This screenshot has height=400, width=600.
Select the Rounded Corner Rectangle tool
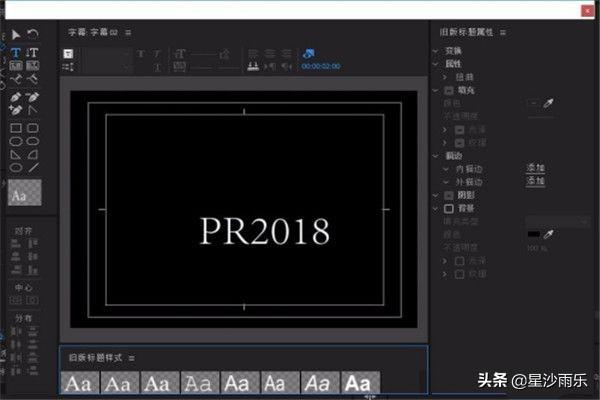(33, 128)
